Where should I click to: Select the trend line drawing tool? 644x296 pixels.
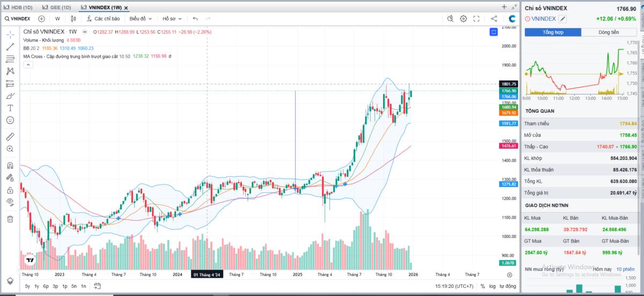coord(10,47)
